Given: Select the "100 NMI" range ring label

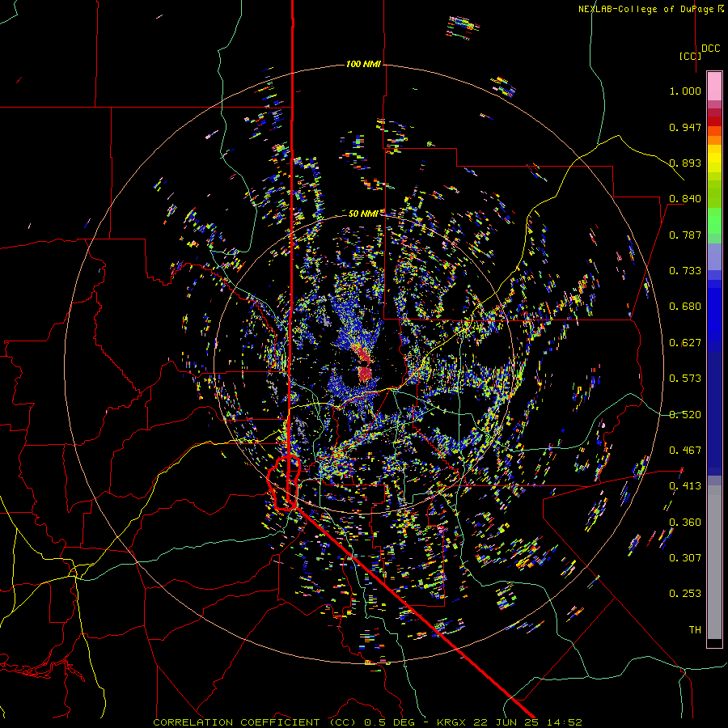Looking at the screenshot, I should 363,64.
